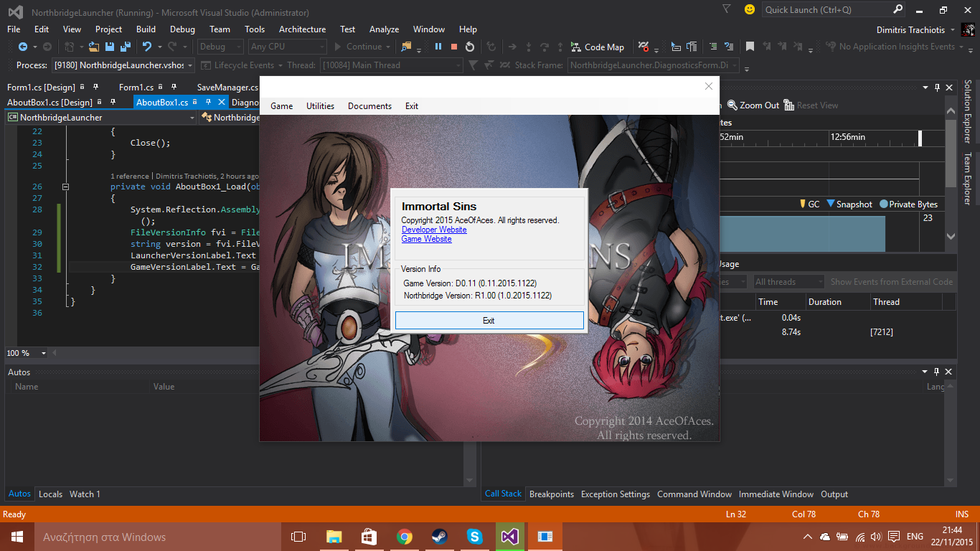980x551 pixels.
Task: Open the Stack Frame dropdown
Action: coord(654,65)
